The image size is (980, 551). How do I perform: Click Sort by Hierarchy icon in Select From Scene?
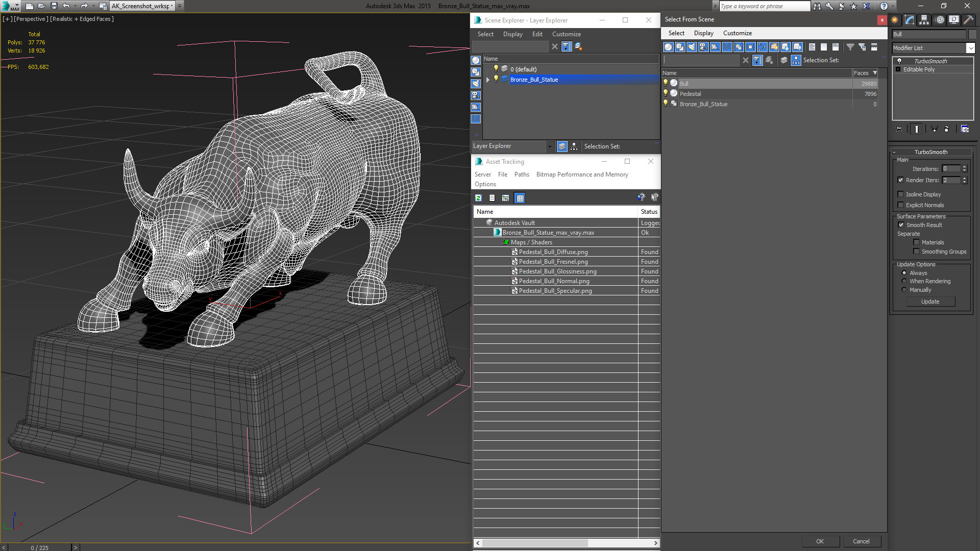click(796, 60)
